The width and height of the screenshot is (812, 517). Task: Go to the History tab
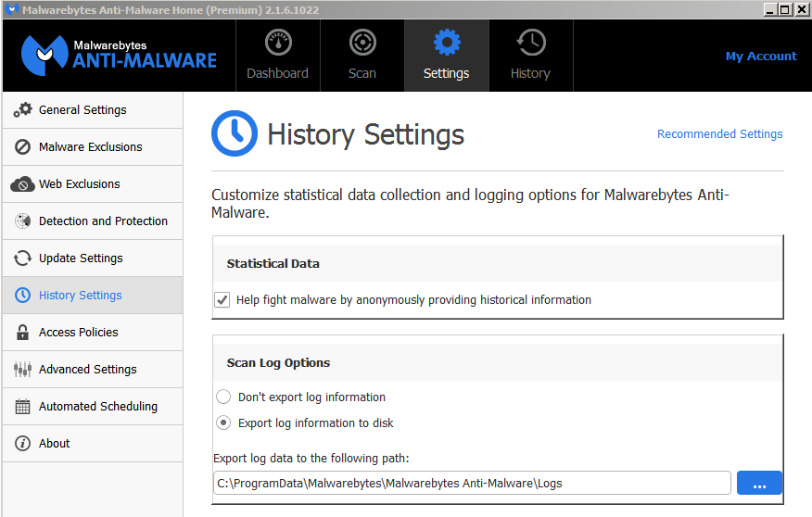(x=531, y=56)
